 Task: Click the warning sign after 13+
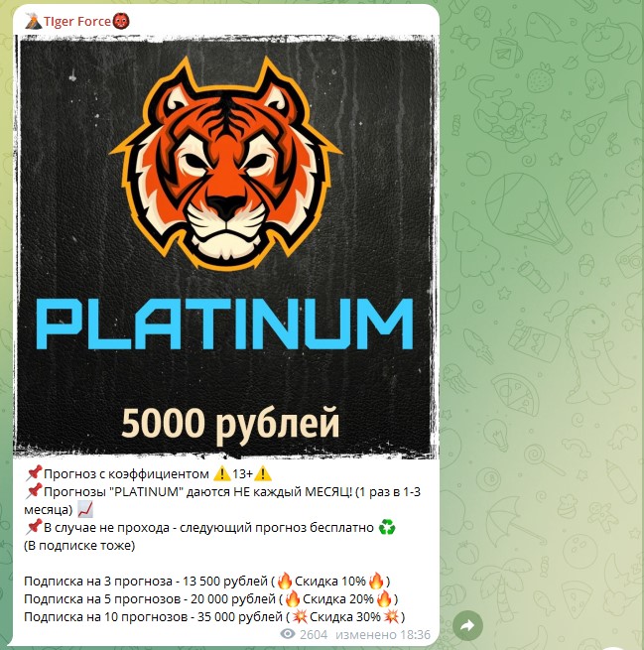tap(263, 473)
